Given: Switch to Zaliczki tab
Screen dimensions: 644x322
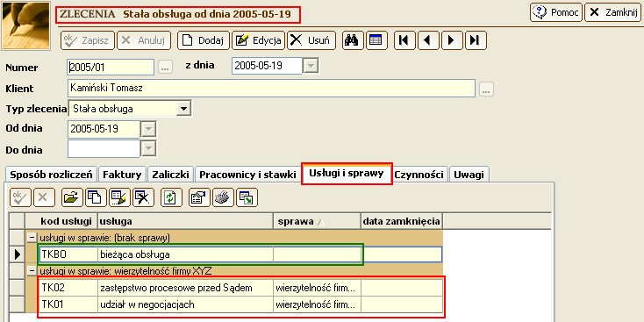Looking at the screenshot, I should point(170,175).
